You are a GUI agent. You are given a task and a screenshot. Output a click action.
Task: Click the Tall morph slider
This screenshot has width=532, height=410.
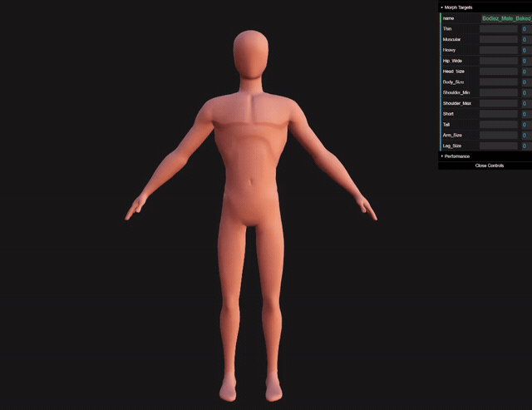(499, 125)
